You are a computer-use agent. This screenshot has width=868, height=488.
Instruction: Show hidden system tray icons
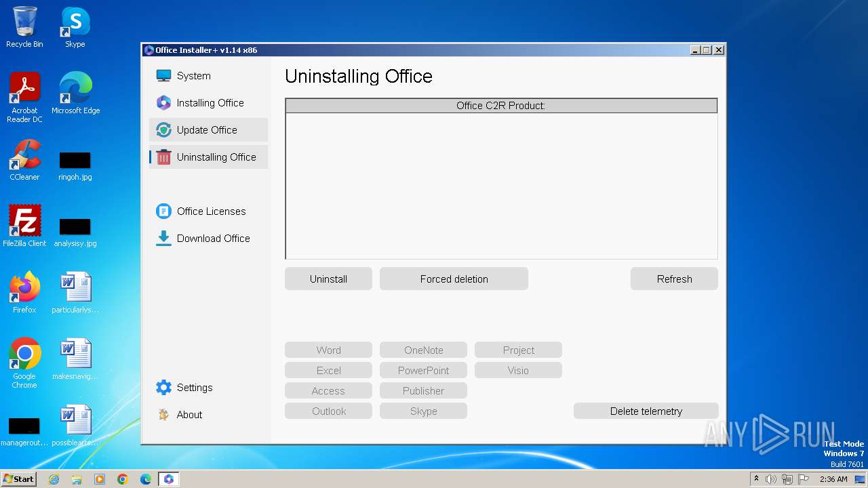point(756,479)
